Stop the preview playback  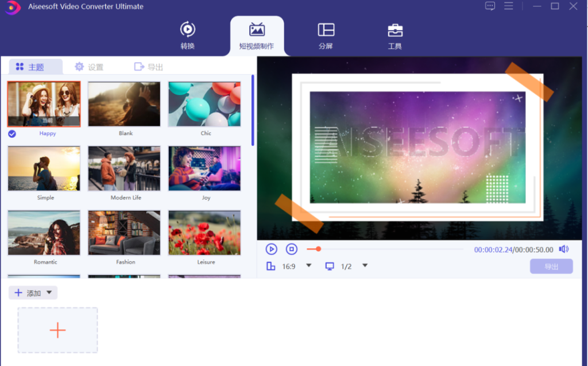[291, 249]
